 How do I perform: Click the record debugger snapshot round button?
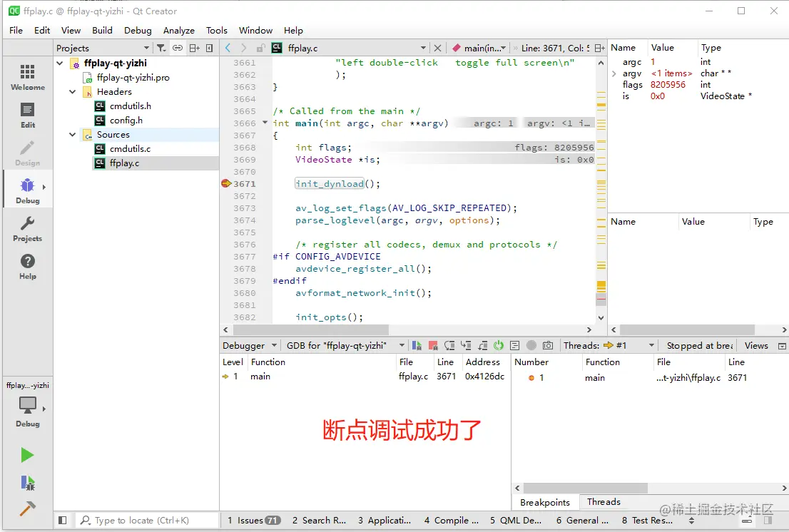531,345
